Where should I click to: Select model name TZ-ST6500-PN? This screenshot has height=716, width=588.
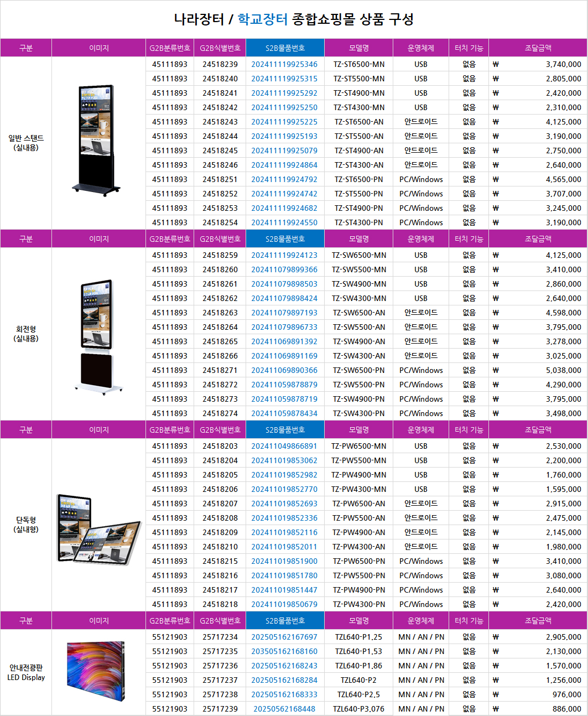pos(359,179)
